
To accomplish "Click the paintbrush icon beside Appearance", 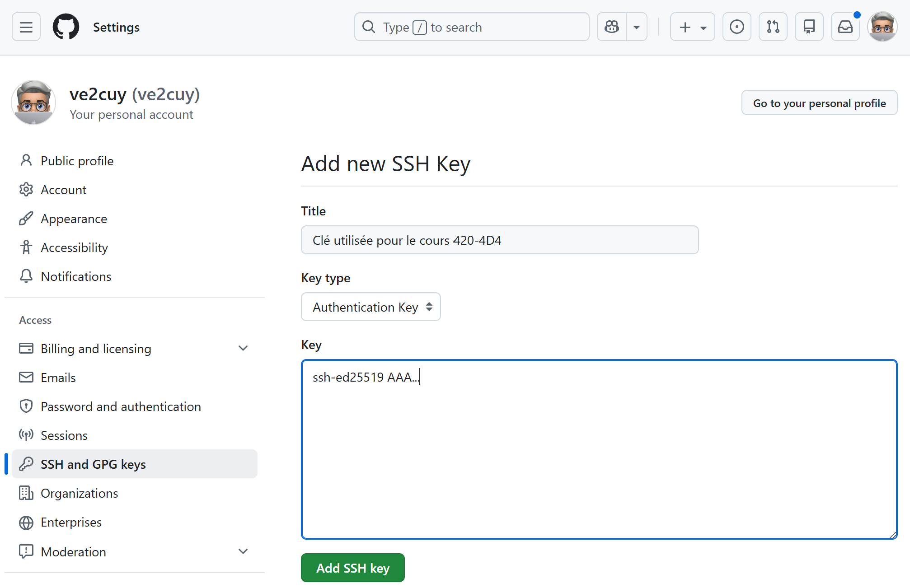I will tap(26, 218).
